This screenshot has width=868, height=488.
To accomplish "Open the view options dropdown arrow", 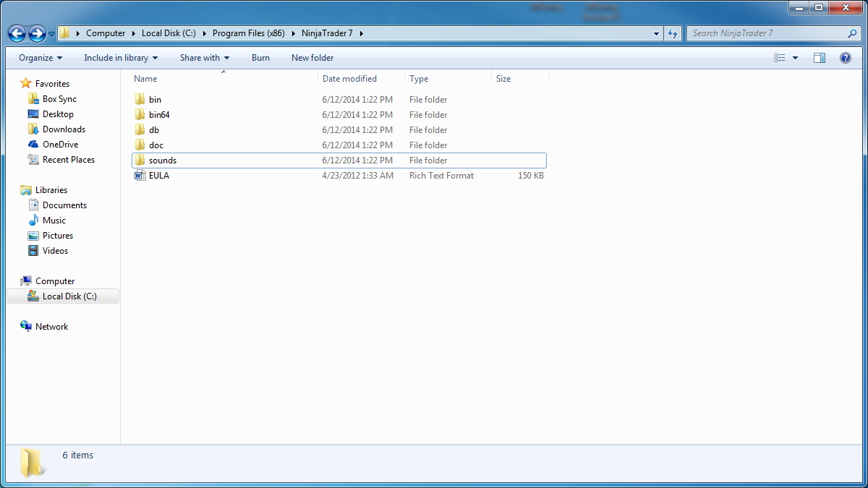I will coord(796,58).
